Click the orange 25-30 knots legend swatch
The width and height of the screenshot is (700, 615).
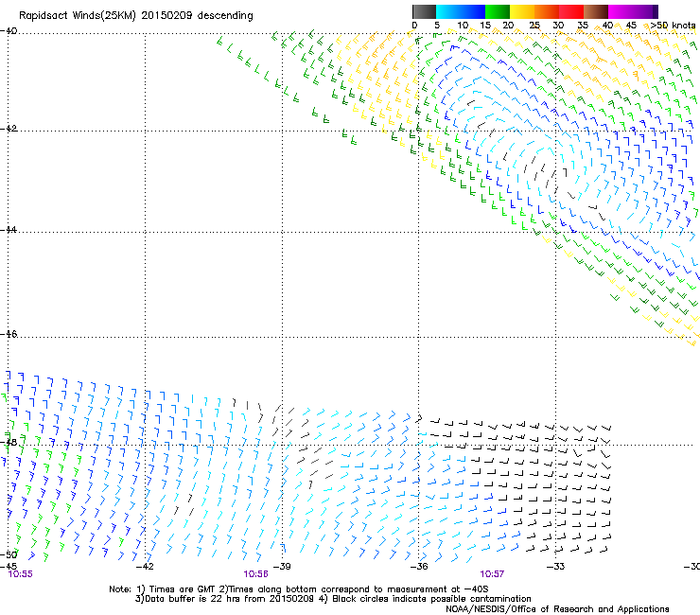click(x=547, y=11)
